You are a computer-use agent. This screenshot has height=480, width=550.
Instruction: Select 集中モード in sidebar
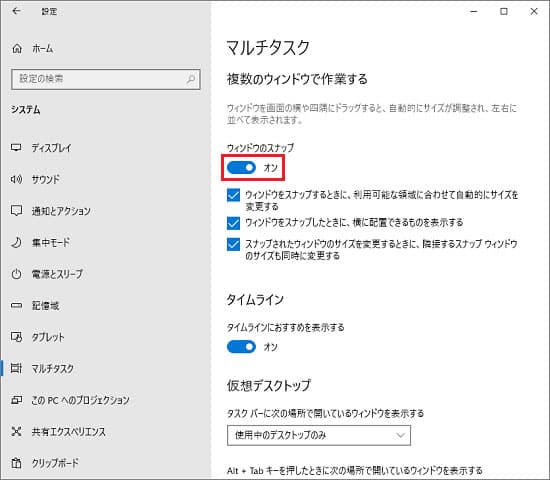(x=51, y=242)
